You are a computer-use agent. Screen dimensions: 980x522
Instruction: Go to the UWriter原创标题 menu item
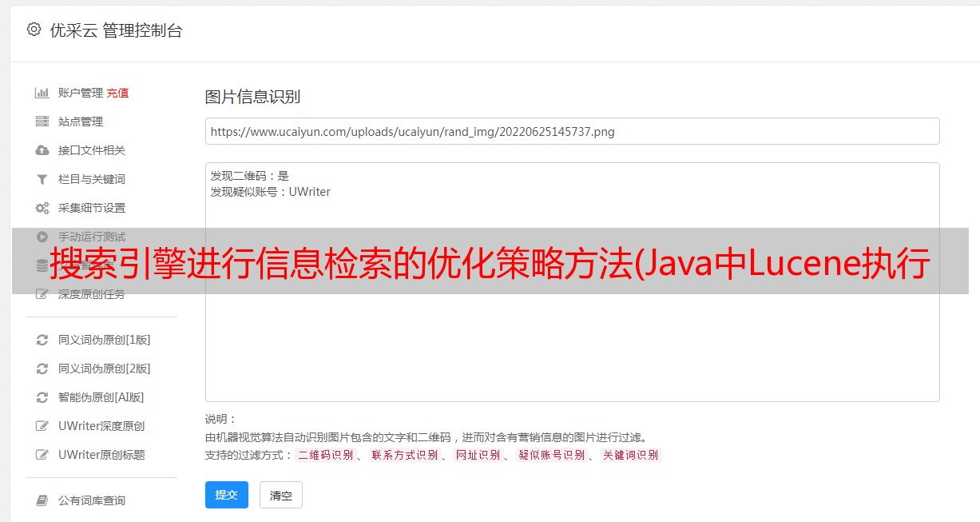[101, 455]
